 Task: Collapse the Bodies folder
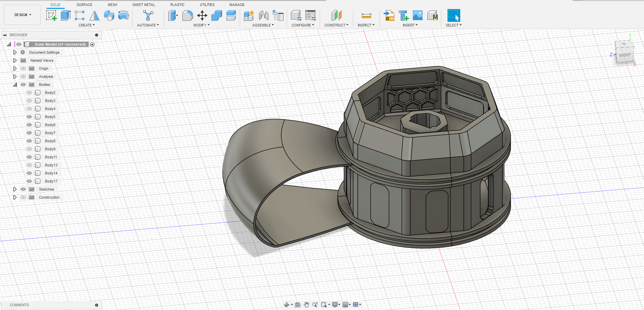15,85
